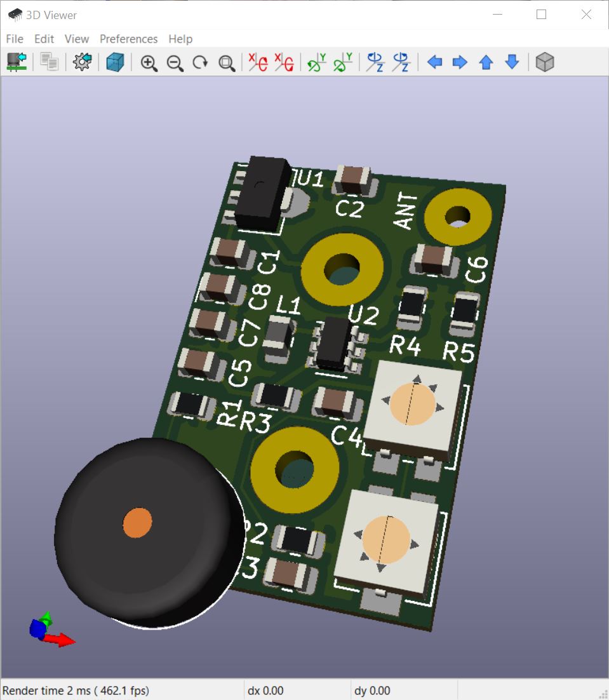Click the dx 0.00 status field
This screenshot has width=609, height=700.
[265, 690]
